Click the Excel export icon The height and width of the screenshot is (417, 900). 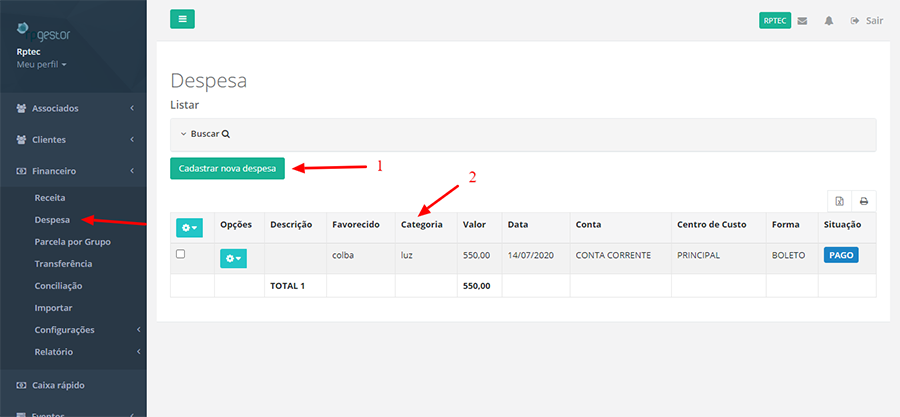click(x=840, y=200)
